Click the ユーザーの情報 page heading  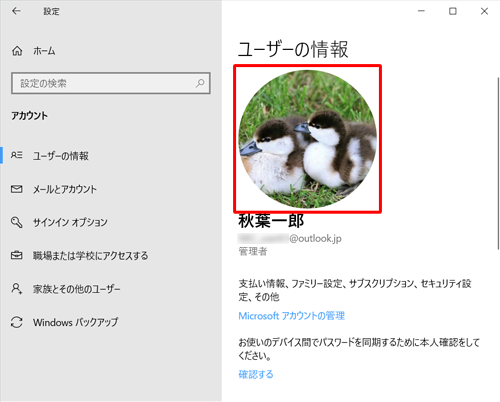293,49
